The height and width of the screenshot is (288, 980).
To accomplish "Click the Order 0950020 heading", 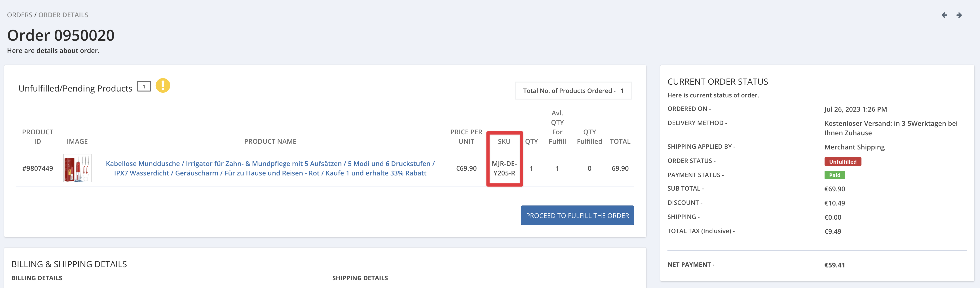I will [x=61, y=35].
